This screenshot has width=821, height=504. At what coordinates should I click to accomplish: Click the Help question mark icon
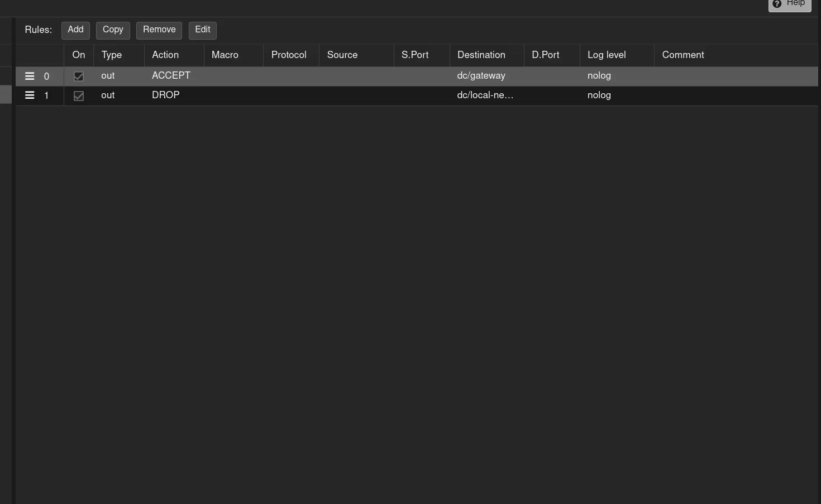(777, 4)
